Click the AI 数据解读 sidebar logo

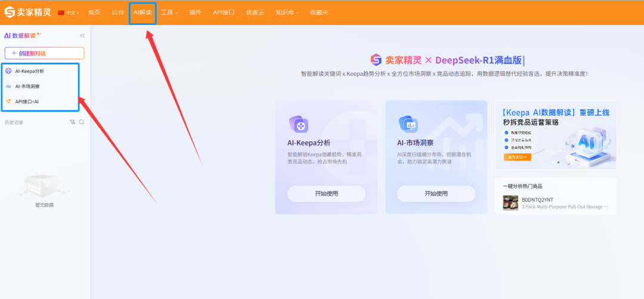tap(23, 36)
